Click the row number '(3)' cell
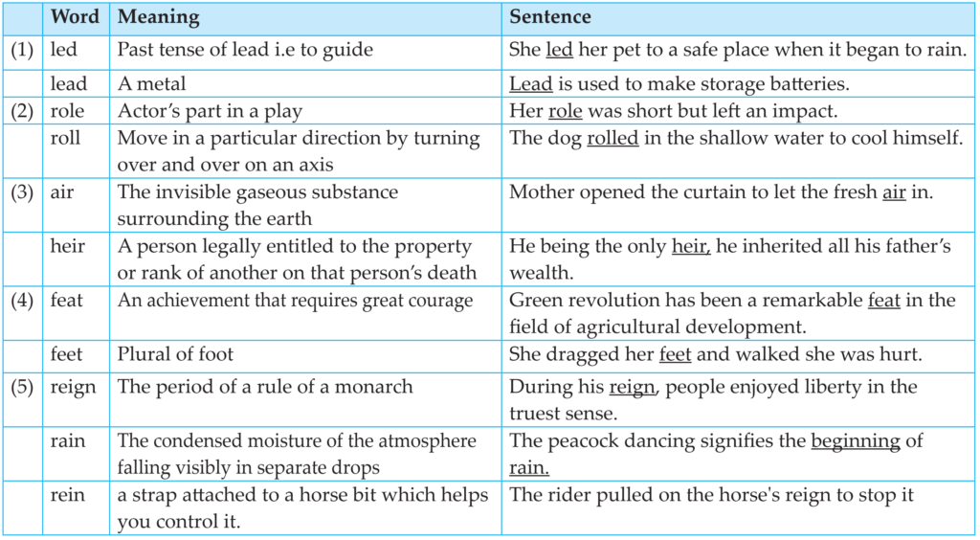980x540 pixels. click(x=23, y=205)
